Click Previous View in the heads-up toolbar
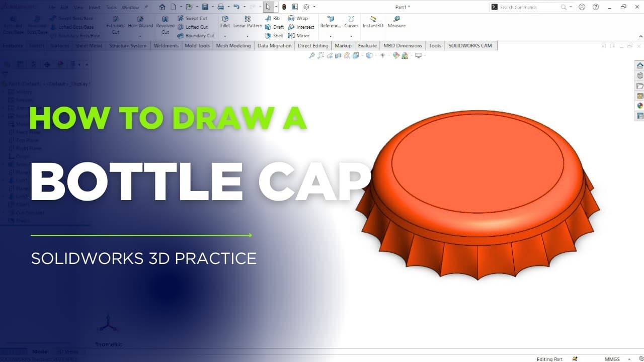The height and width of the screenshot is (362, 644). click(x=330, y=55)
